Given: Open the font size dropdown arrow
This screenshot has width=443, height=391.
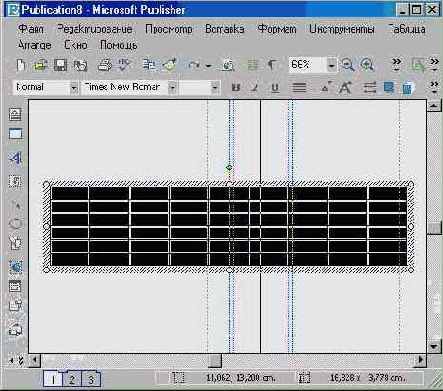Looking at the screenshot, I should click(215, 88).
